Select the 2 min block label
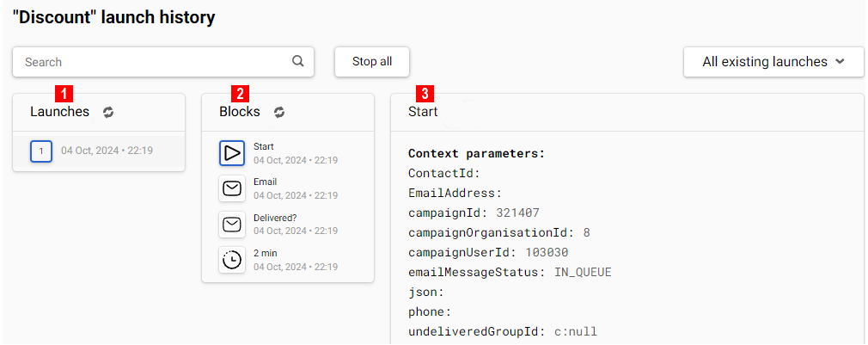The image size is (868, 345). [266, 253]
